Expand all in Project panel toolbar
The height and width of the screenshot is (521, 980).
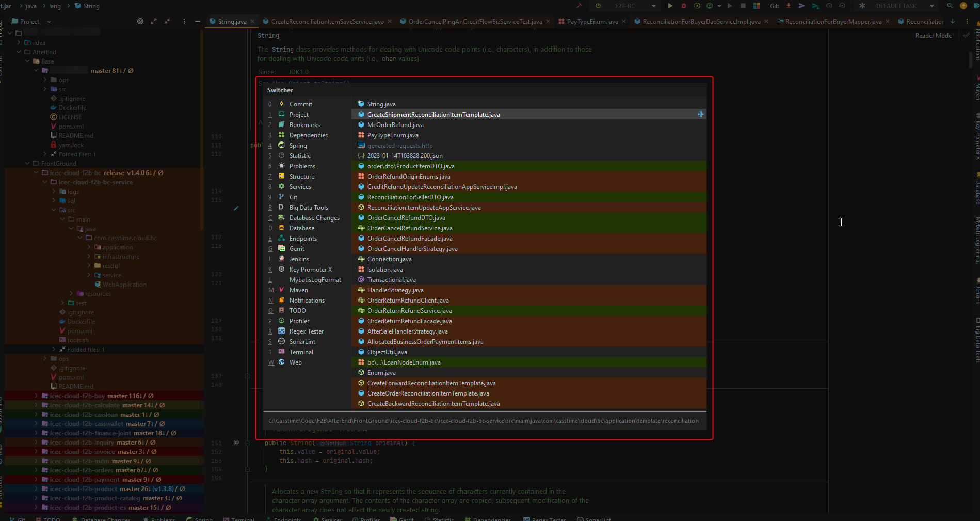[x=154, y=21]
